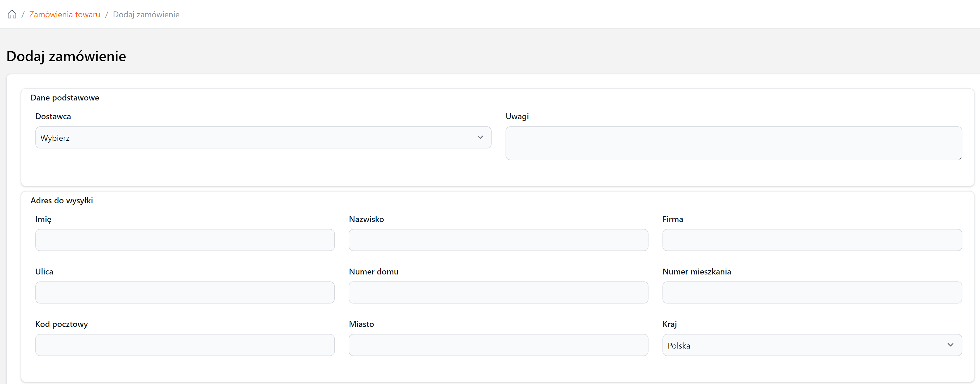Image resolution: width=980 pixels, height=384 pixels.
Task: Click the Dostawca dropdown chevron arrow
Action: (480, 137)
